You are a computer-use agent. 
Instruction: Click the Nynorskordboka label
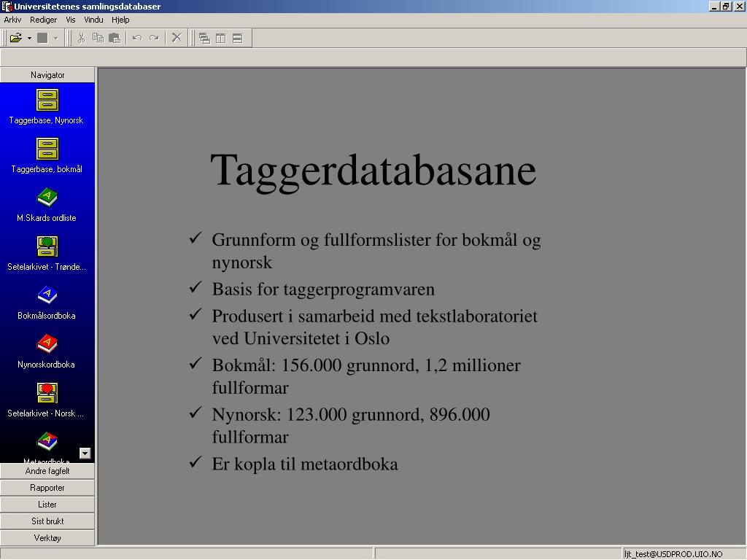point(46,365)
